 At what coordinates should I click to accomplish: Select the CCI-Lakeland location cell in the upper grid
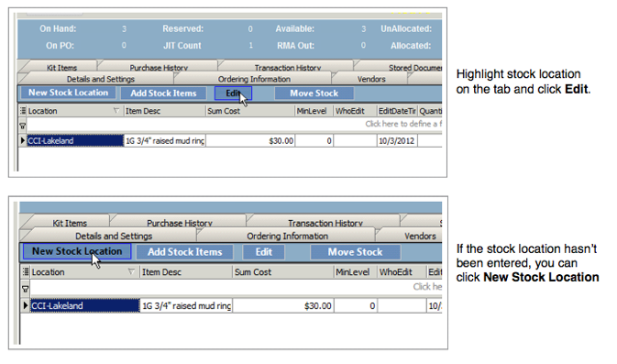click(x=75, y=140)
